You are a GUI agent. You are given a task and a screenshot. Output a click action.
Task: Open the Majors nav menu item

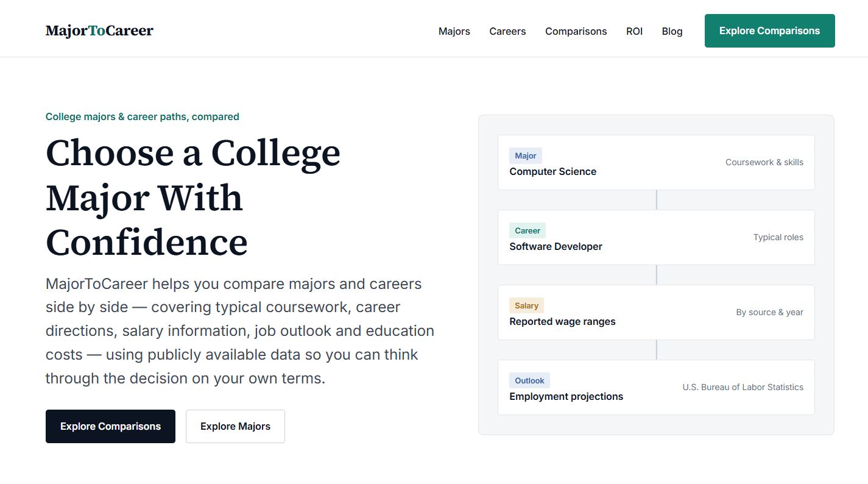click(x=454, y=31)
